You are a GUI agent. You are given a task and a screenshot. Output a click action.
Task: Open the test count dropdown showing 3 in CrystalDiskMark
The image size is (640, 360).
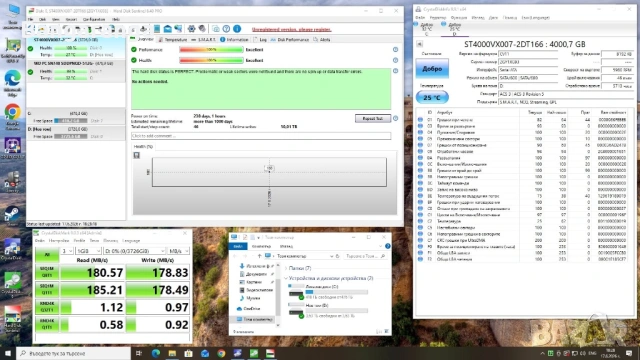(x=67, y=251)
